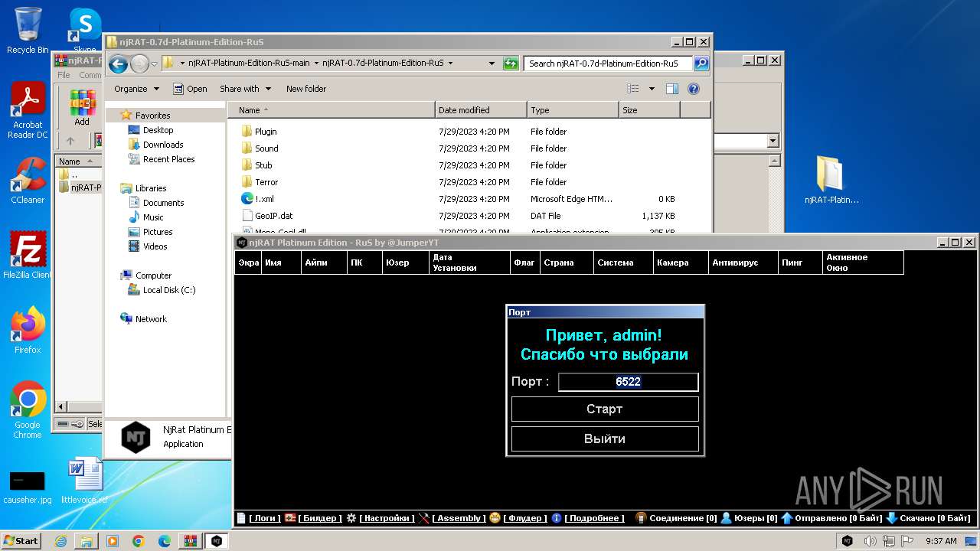Viewport: 980px width, 551px height.
Task: Click the Explorer search box
Action: tap(609, 64)
